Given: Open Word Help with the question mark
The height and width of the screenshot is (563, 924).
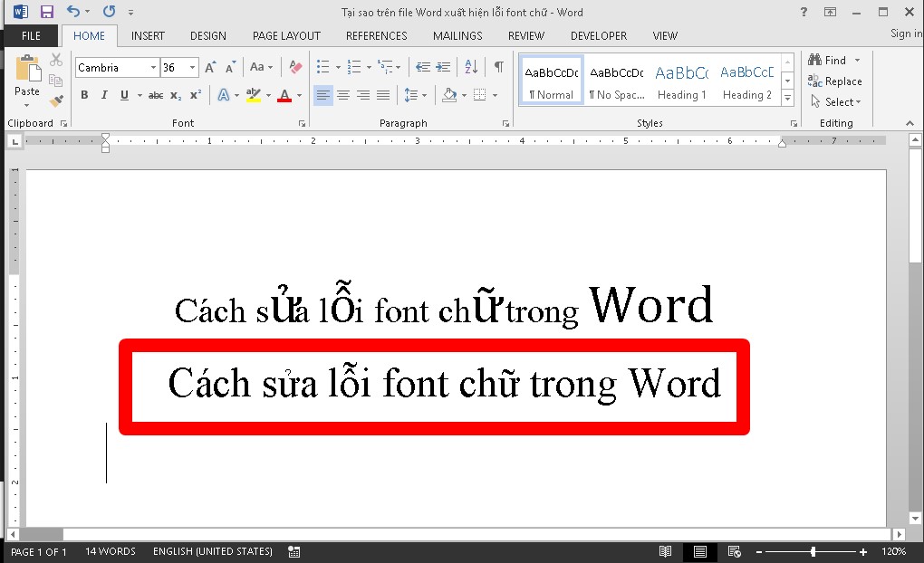Looking at the screenshot, I should click(x=804, y=12).
